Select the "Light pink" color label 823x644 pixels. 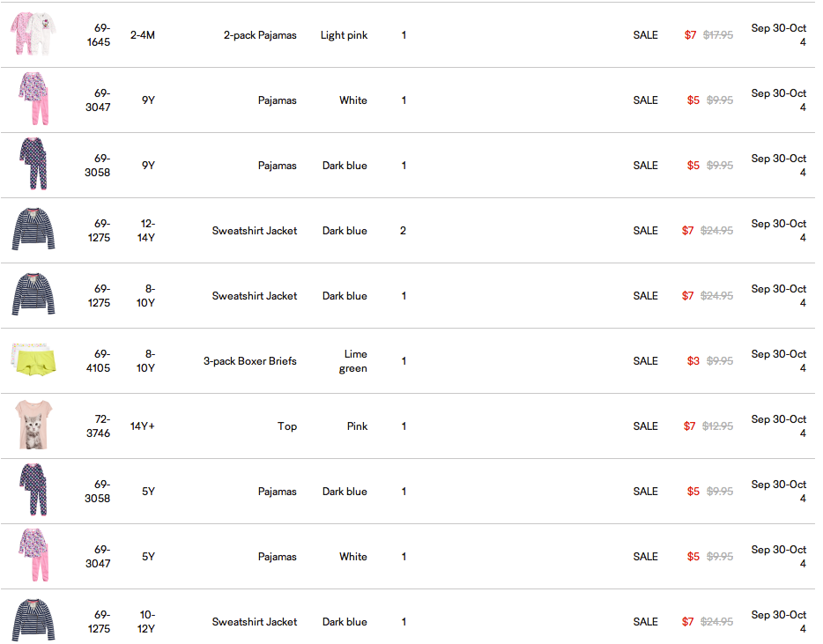[344, 35]
